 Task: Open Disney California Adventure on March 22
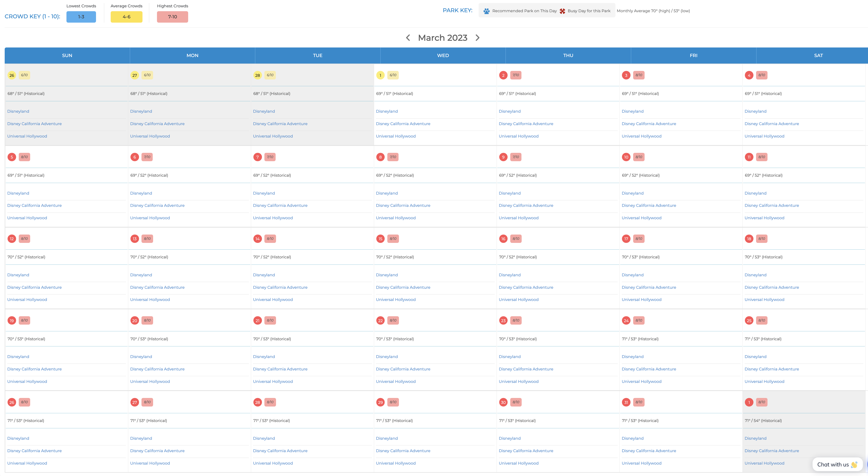point(403,369)
